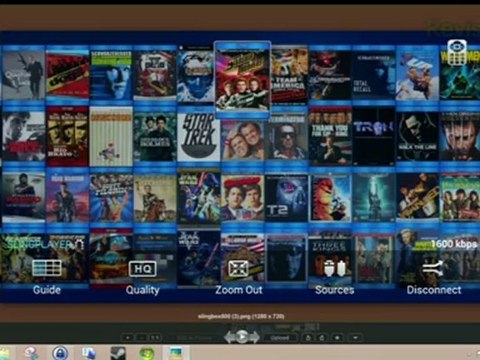Click the Sources label
The width and height of the screenshot is (480, 360).
point(334,290)
